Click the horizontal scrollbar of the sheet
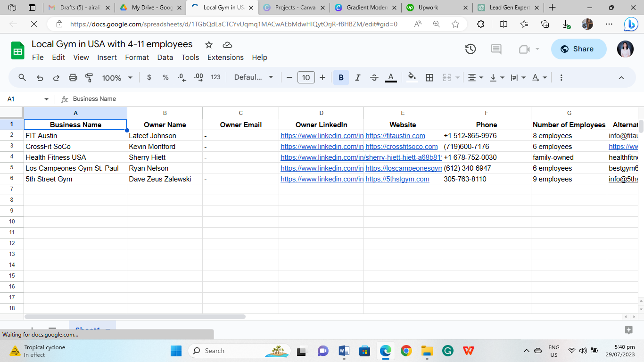 point(135,317)
